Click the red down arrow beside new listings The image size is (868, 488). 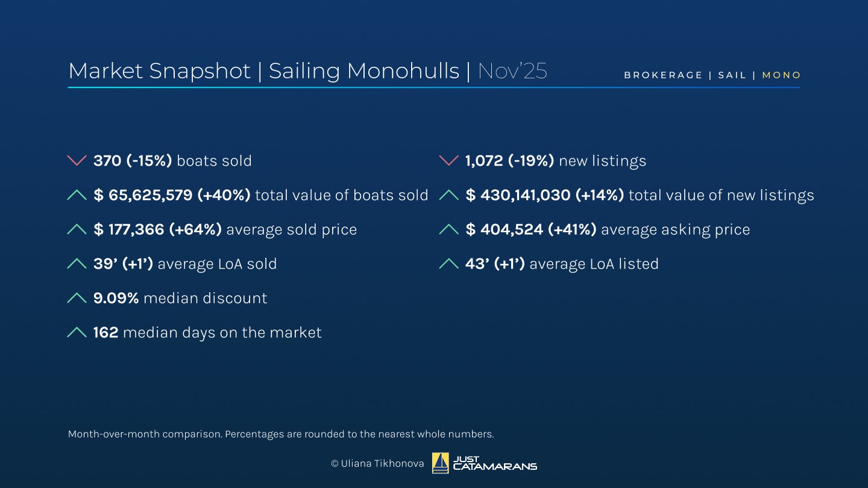pos(449,161)
